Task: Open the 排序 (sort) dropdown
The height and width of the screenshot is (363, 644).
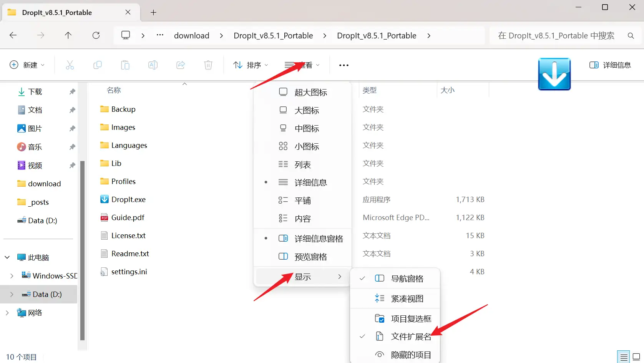Action: (x=251, y=65)
